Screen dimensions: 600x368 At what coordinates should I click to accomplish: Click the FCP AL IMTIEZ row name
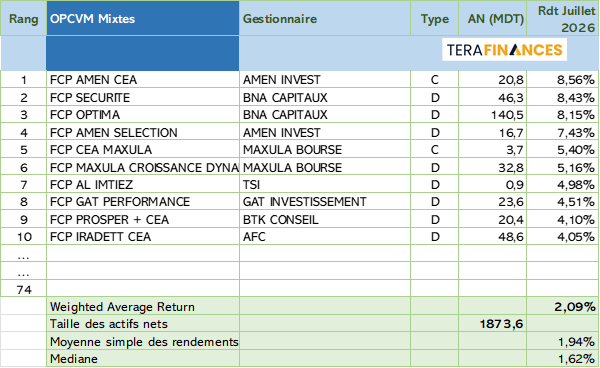click(x=91, y=185)
